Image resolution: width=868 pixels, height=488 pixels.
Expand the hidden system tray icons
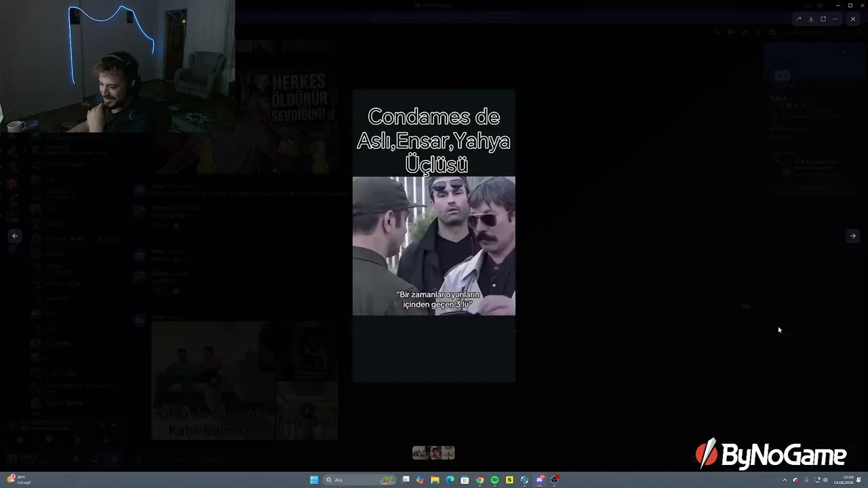785,480
